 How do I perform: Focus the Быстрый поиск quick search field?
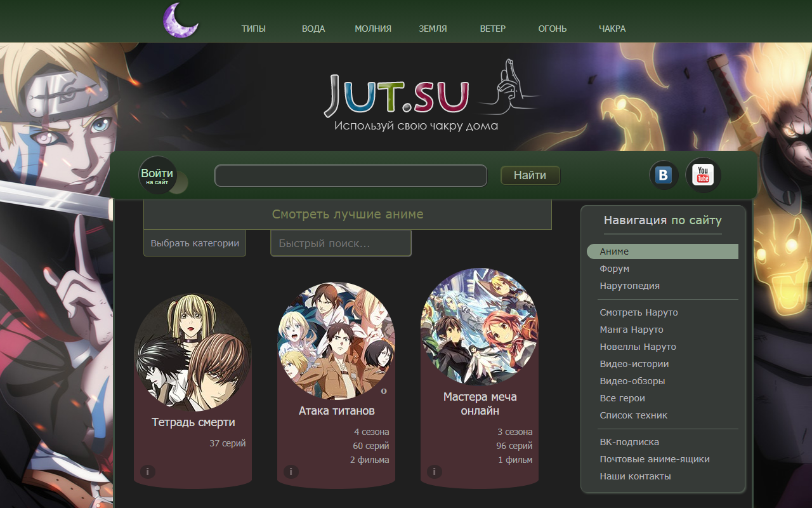point(341,243)
